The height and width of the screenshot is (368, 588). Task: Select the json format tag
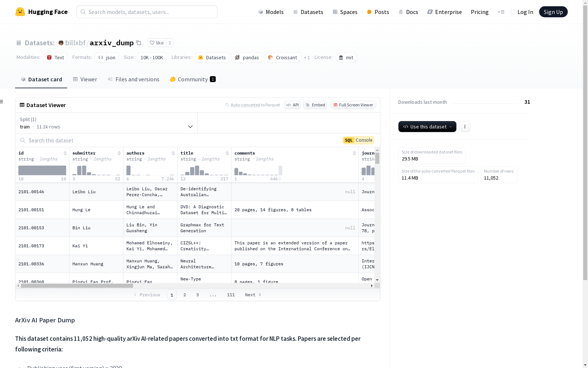[x=107, y=57]
